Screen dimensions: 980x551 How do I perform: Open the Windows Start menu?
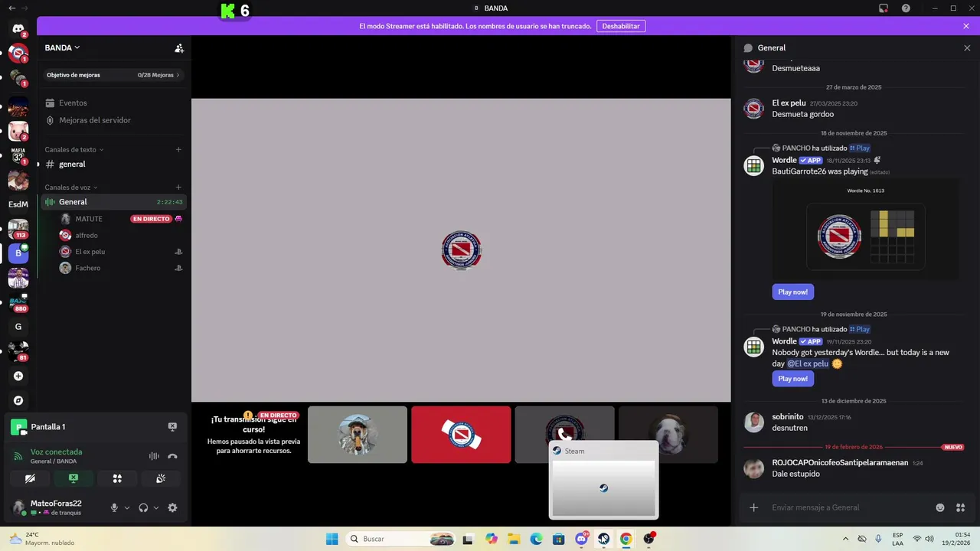332,539
